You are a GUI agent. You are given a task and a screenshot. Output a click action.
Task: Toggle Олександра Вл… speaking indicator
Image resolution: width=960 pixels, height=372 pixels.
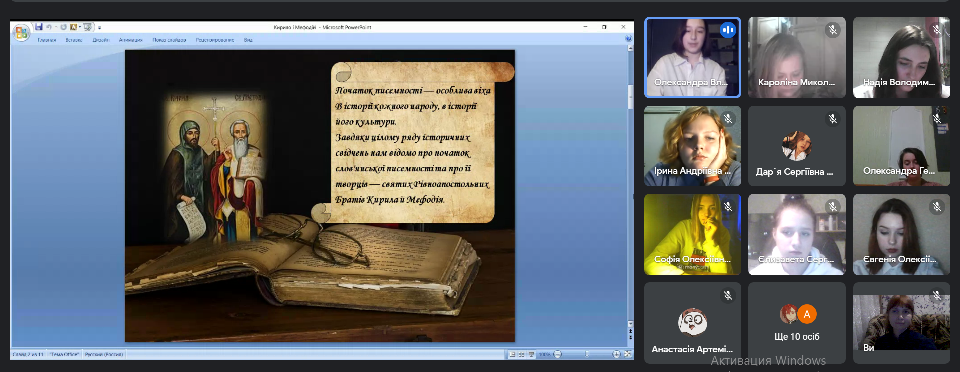pos(727,29)
